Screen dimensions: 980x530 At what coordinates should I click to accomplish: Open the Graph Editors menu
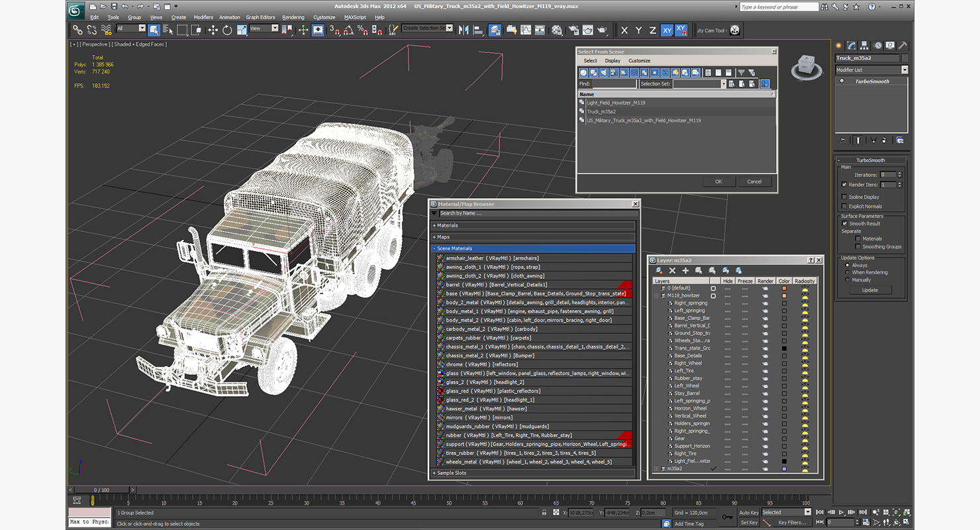(260, 17)
